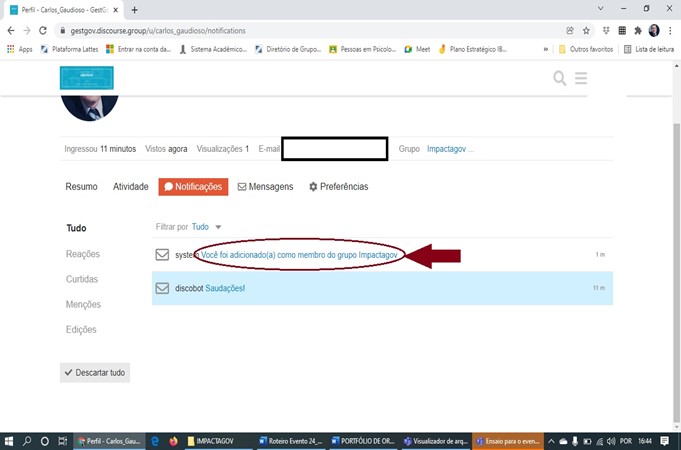
Task: Switch to the Resumo tab
Action: 81,187
